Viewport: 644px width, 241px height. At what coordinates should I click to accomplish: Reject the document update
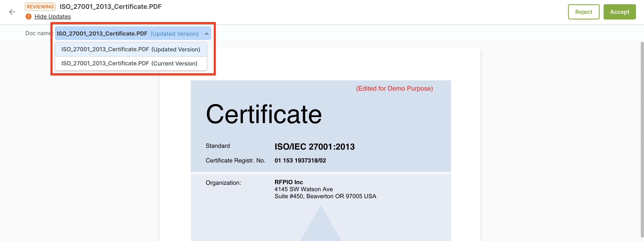pyautogui.click(x=584, y=12)
